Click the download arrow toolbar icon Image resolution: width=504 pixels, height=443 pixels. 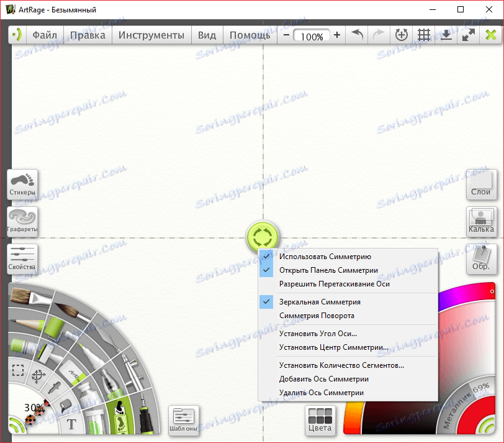(446, 35)
